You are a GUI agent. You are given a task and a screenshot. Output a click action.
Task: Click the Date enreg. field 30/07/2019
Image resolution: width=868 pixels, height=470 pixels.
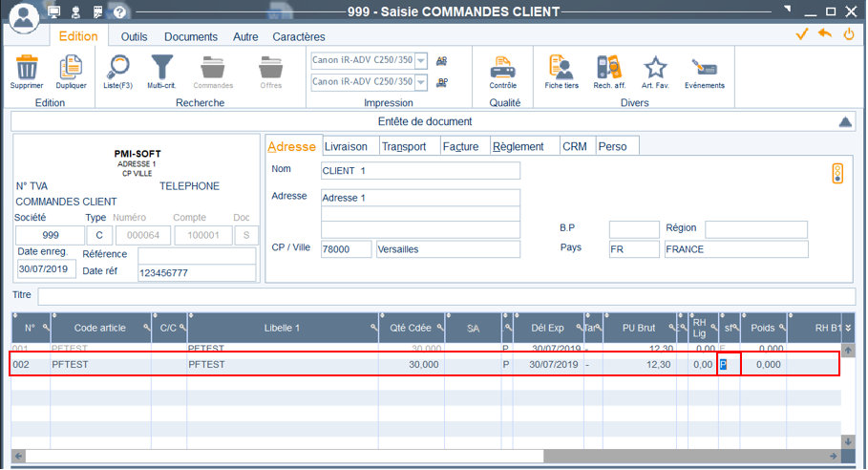[x=47, y=268]
